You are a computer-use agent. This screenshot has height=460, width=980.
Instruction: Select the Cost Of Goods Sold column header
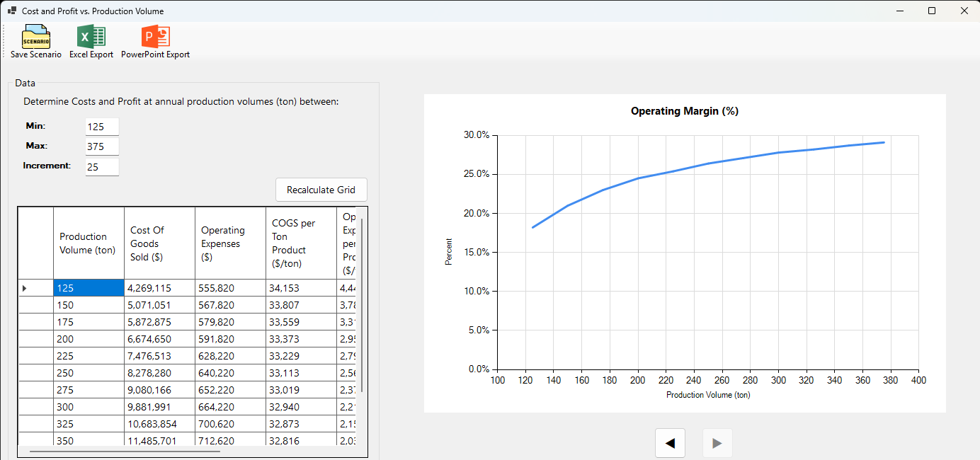(159, 243)
